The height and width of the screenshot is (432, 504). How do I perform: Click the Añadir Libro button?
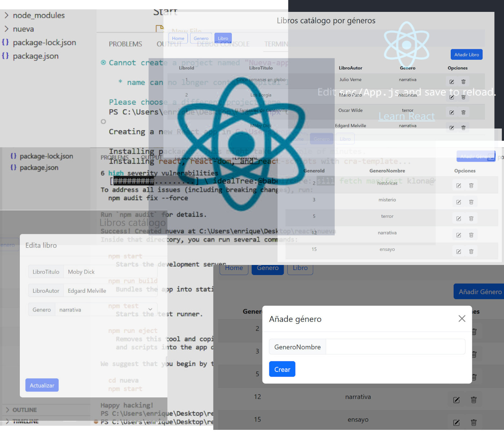pyautogui.click(x=467, y=54)
